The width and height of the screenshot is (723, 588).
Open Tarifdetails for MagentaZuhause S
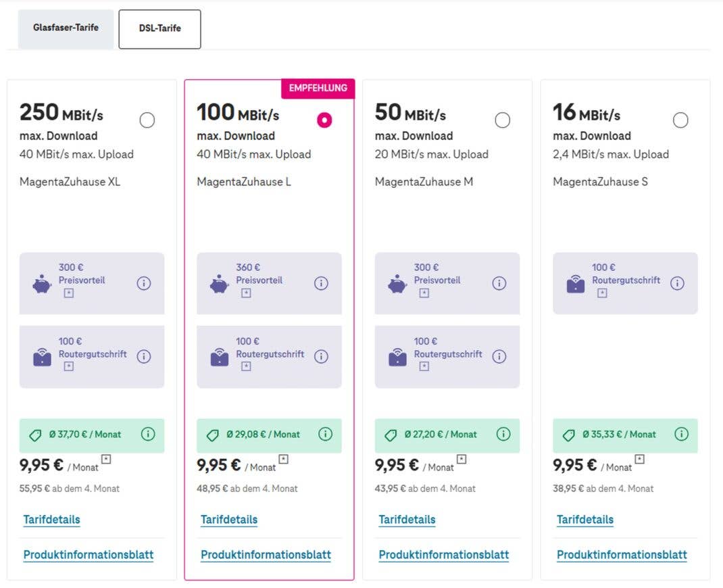pos(585,520)
